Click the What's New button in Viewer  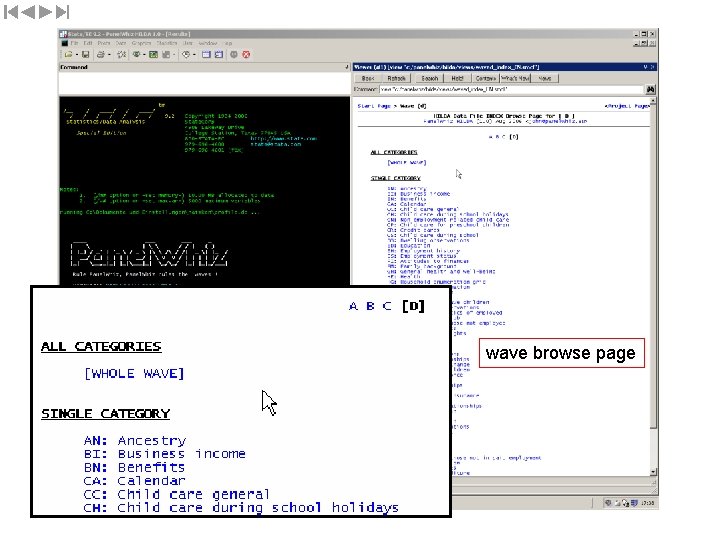coord(516,79)
